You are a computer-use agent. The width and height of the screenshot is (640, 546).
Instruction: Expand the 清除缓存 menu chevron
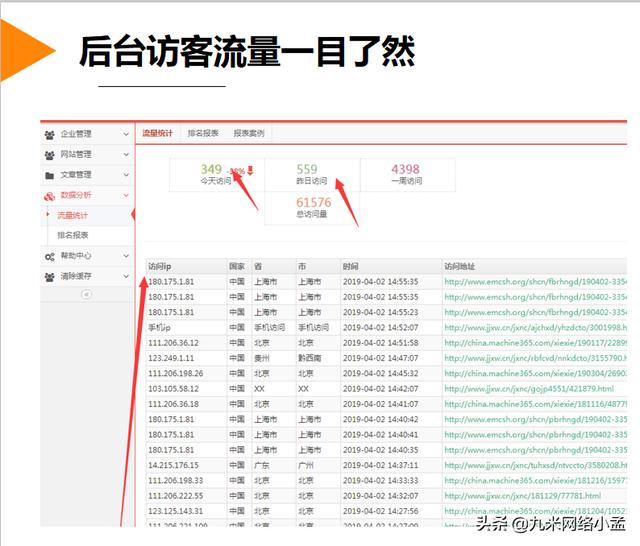pyautogui.click(x=126, y=276)
